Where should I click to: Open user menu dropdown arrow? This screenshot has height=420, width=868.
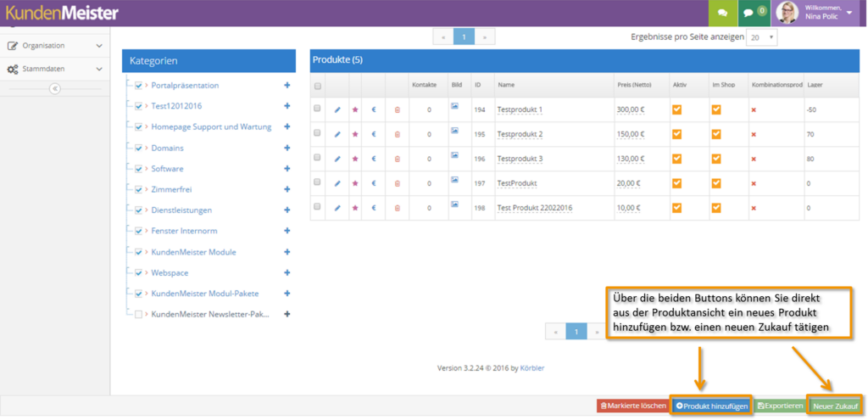[x=849, y=13]
